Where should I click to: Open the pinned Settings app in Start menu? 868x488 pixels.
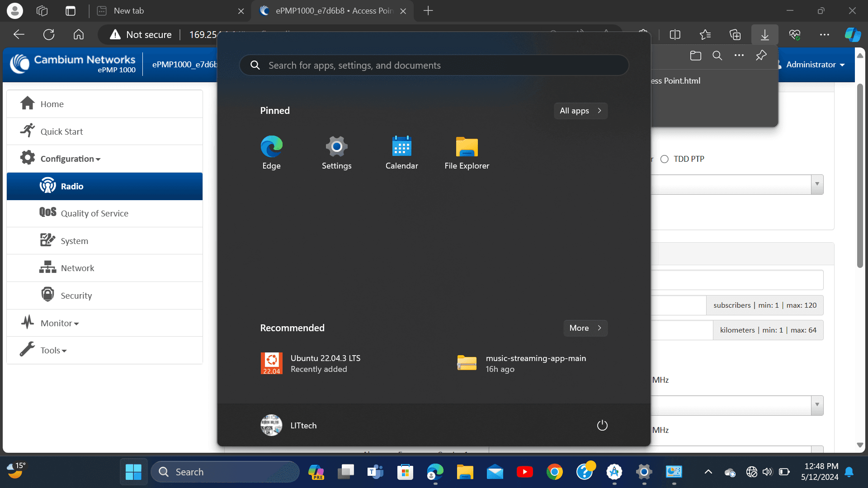click(x=336, y=153)
